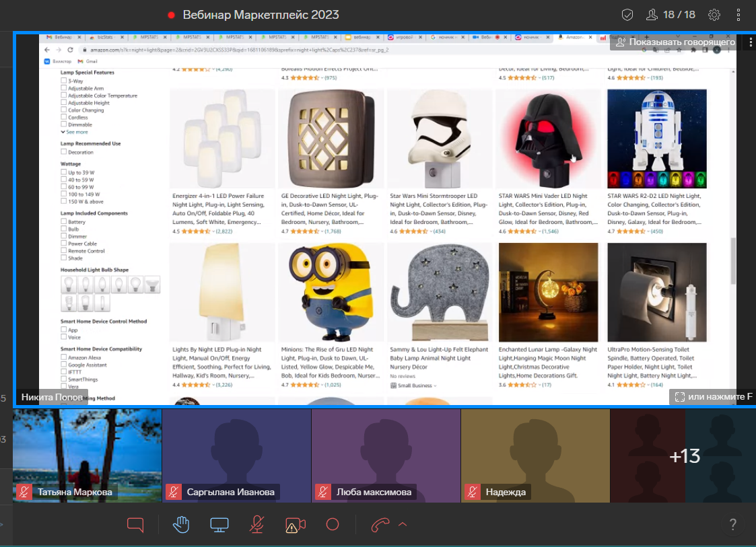The height and width of the screenshot is (547, 756).
Task: Expand call options arrow beside phone
Action: tap(403, 525)
